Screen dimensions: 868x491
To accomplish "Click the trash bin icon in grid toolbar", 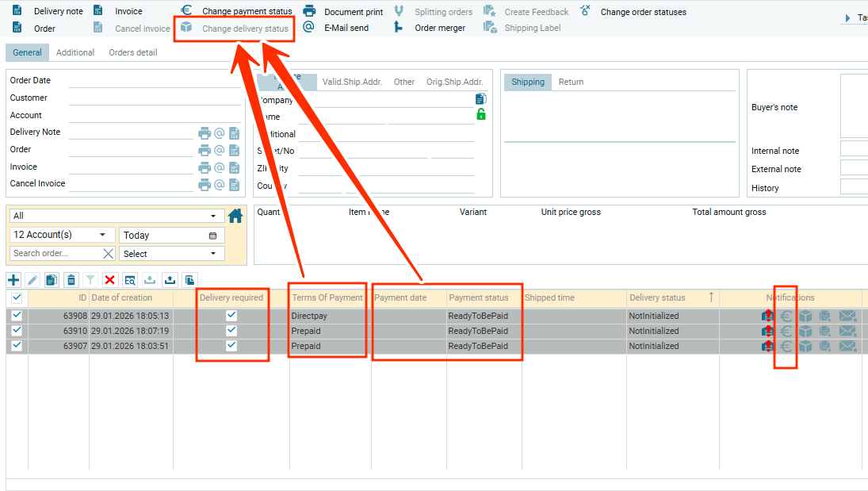I will point(71,279).
